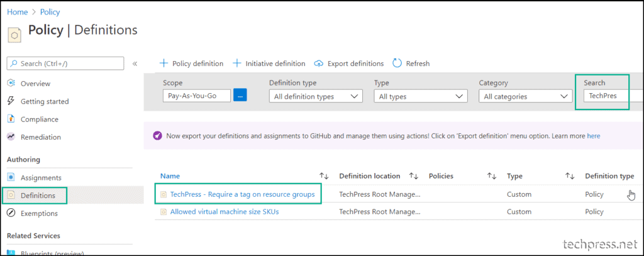This screenshot has width=644, height=256.
Task: Open the Definition type dropdown
Action: click(x=316, y=97)
